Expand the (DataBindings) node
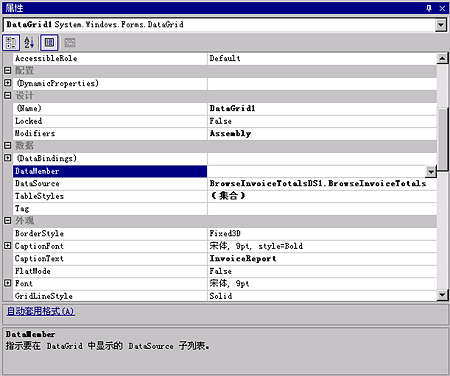Viewport: 450px width, 376px height. pyautogui.click(x=8, y=157)
